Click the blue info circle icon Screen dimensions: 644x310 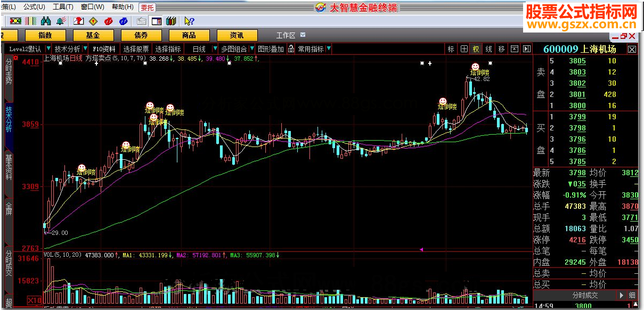click(x=123, y=21)
